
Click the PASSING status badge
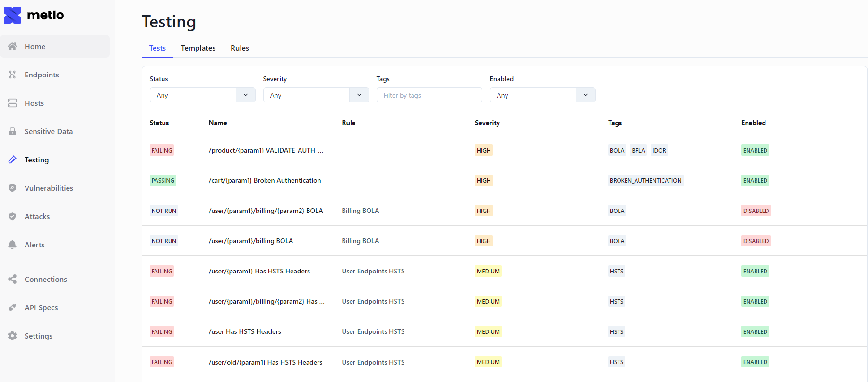163,180
